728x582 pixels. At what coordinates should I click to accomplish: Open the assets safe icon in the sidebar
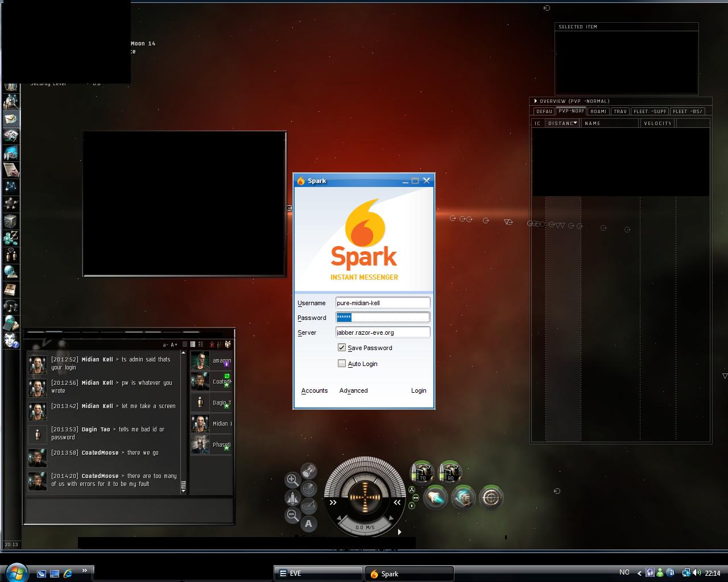(x=11, y=221)
